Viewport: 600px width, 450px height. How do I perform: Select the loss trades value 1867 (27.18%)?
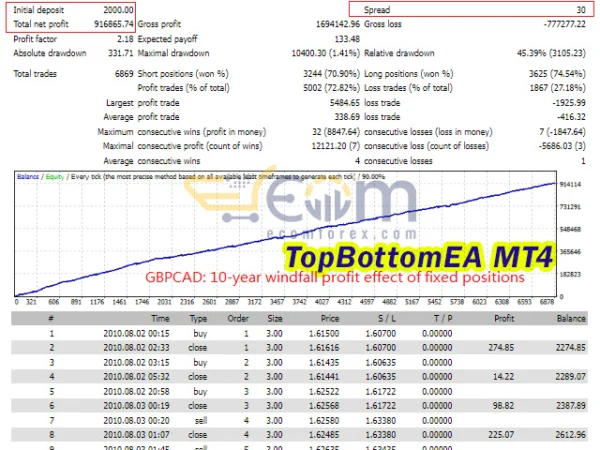click(558, 88)
